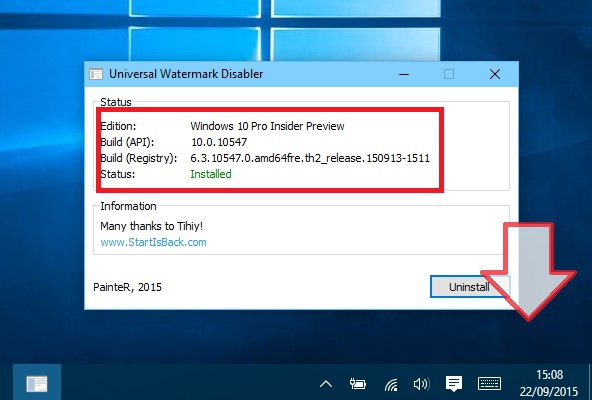592x400 pixels.
Task: Click the Build (API) value 10.0.10547
Action: click(x=219, y=142)
